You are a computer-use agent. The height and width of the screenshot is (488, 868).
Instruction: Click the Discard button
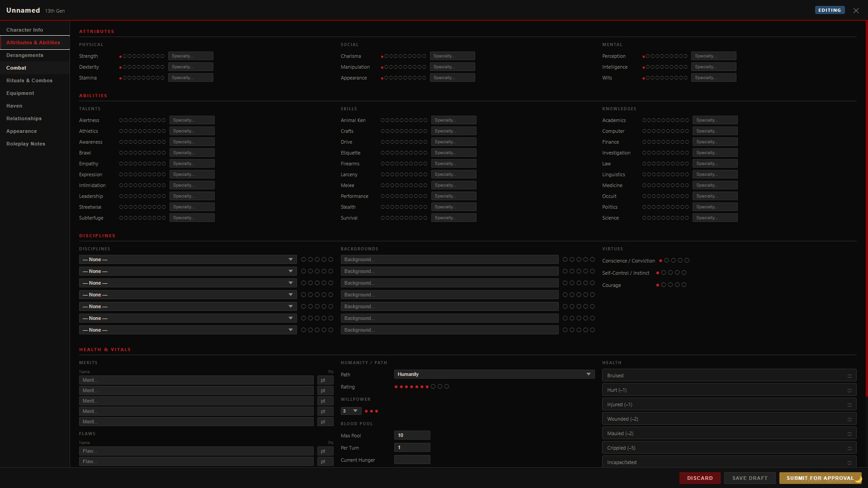tap(700, 478)
